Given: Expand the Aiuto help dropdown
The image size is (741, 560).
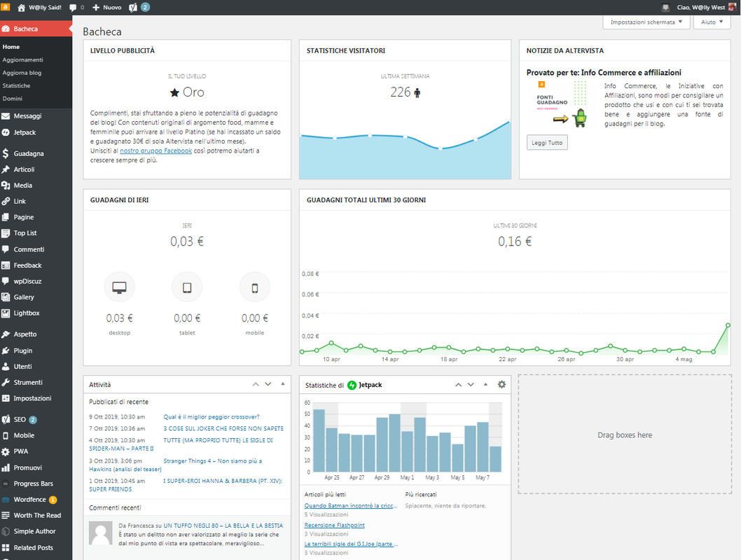Looking at the screenshot, I should pos(712,22).
